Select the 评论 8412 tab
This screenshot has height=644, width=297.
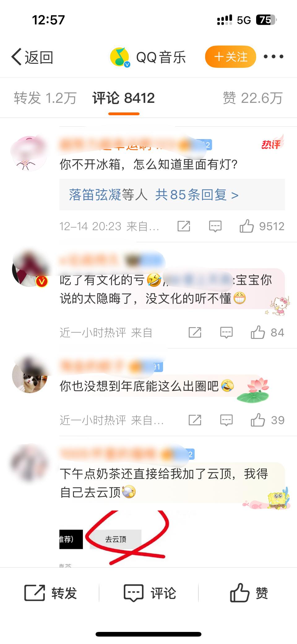pos(123,98)
